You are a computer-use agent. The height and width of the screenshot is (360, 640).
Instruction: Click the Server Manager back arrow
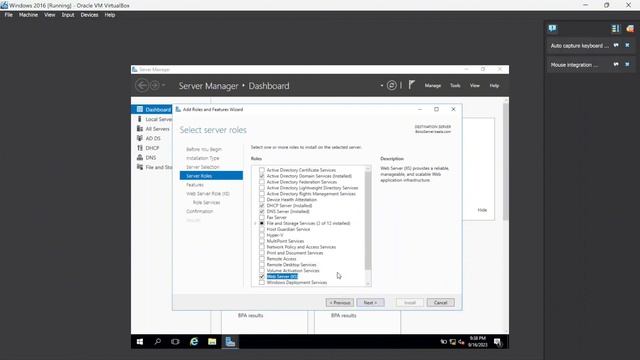(142, 85)
